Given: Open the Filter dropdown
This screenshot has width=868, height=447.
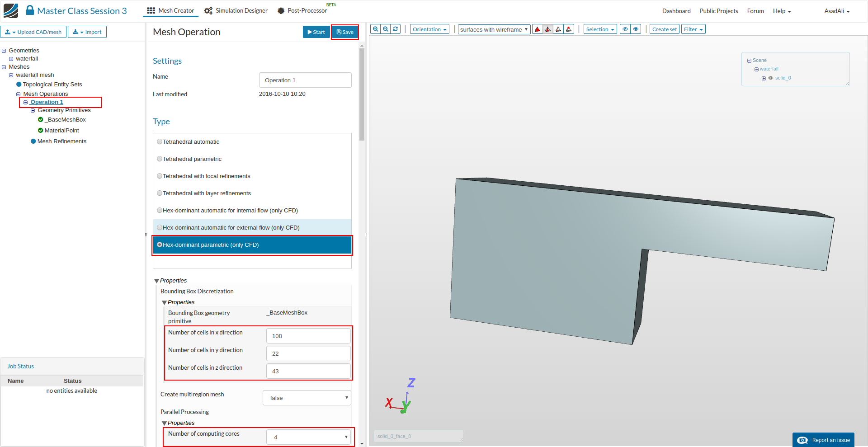Looking at the screenshot, I should pyautogui.click(x=693, y=29).
